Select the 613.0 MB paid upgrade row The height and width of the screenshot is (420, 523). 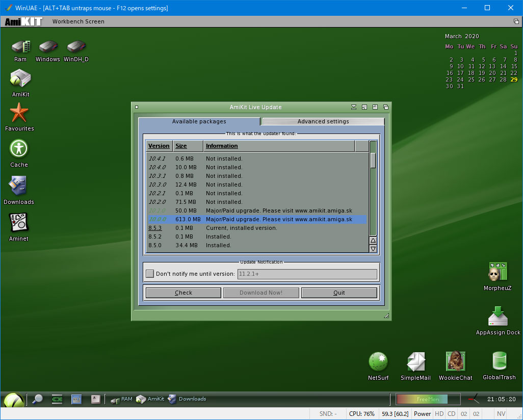[x=257, y=219]
